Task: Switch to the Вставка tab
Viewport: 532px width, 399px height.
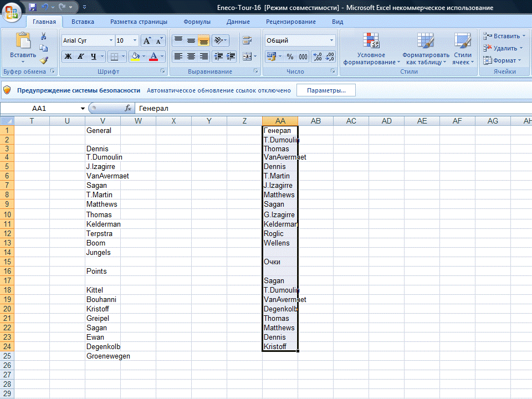Action: [83, 22]
